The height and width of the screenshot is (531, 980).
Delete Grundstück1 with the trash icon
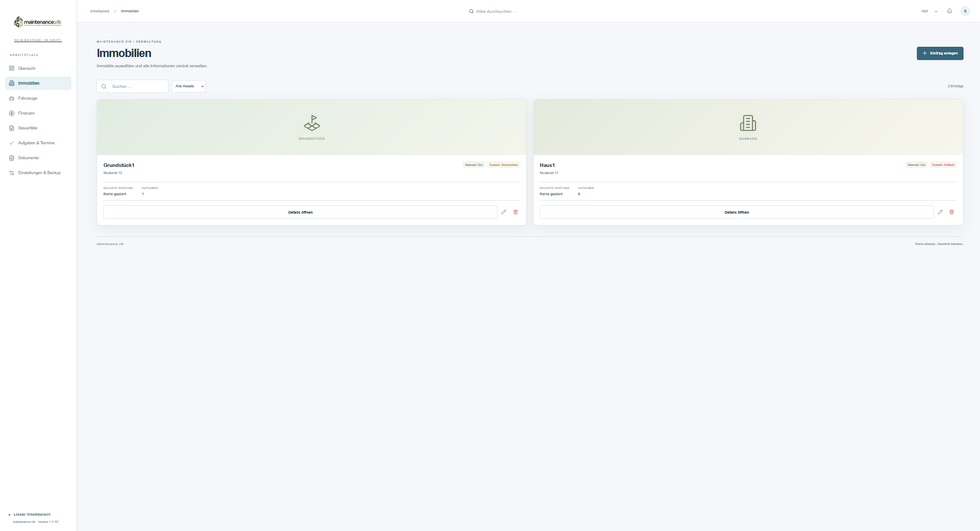(x=516, y=212)
